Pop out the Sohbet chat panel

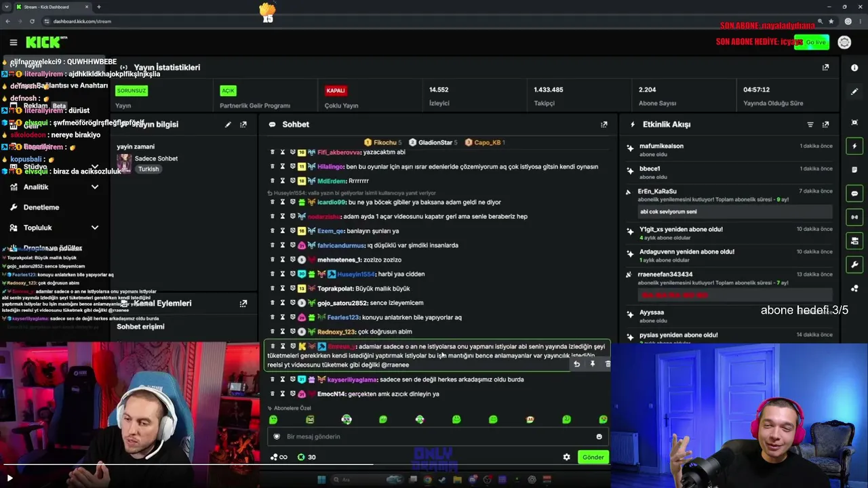point(604,125)
